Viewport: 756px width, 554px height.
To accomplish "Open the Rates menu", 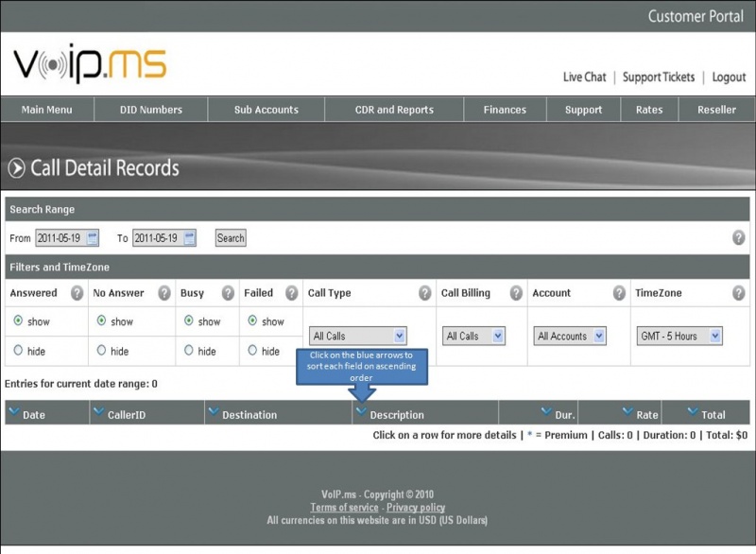I will pos(649,110).
